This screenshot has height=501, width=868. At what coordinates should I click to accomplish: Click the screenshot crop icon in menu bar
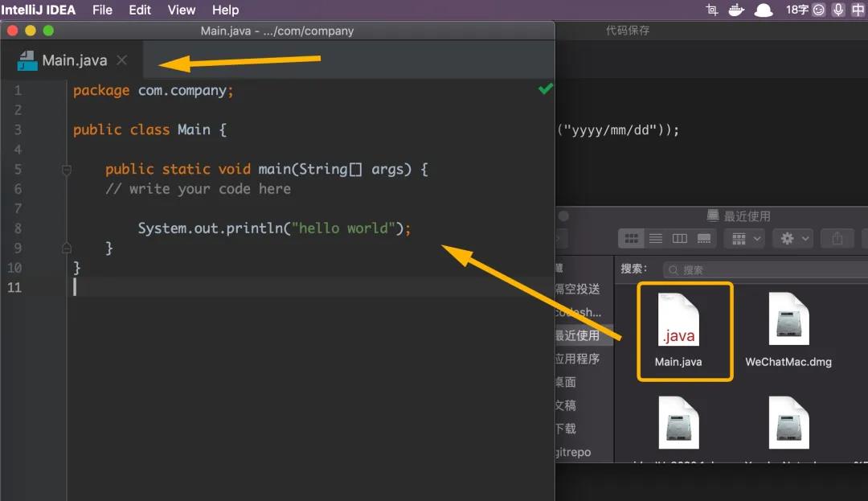712,10
